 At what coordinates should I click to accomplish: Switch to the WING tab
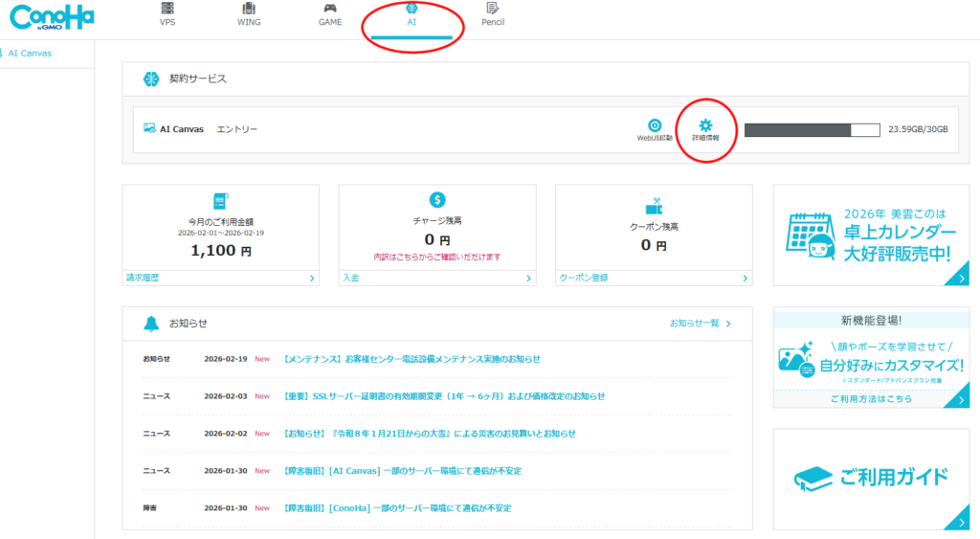click(249, 15)
